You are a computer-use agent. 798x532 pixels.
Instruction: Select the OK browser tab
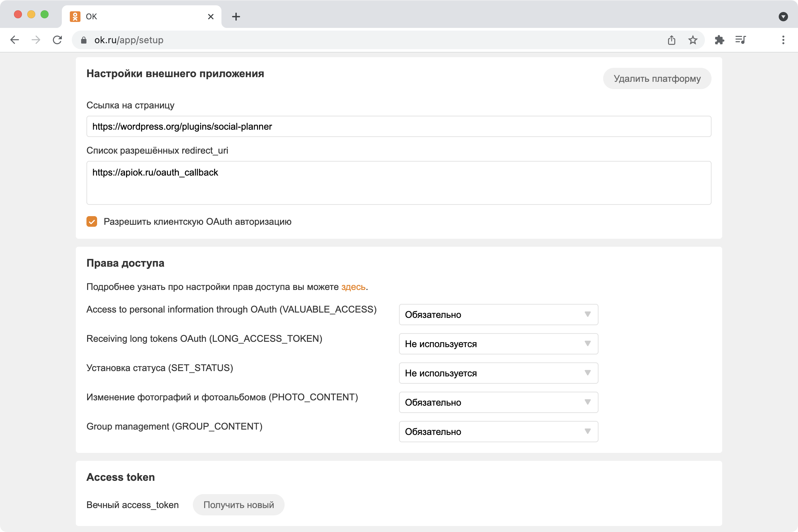[x=142, y=16]
